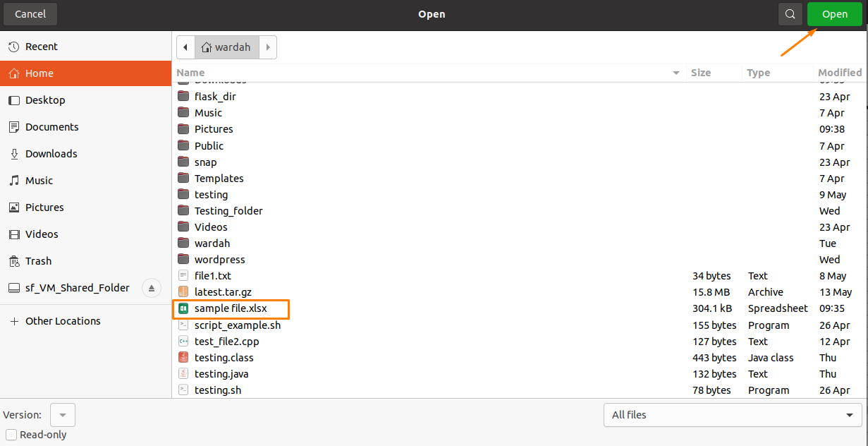Click the wordpress folder icon
The height and width of the screenshot is (446, 868).
tap(183, 260)
